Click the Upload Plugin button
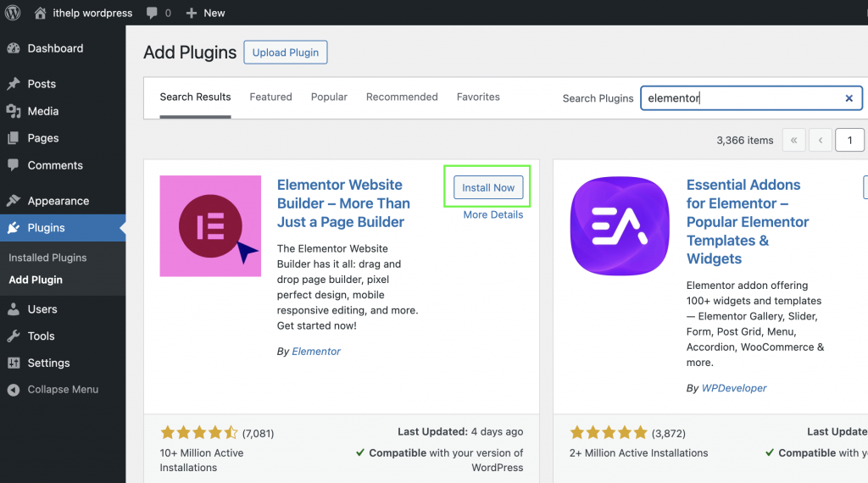This screenshot has height=483, width=868. click(286, 53)
